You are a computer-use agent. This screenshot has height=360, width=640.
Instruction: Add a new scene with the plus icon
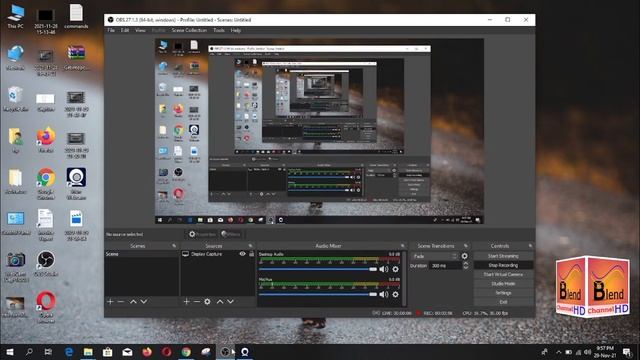point(110,302)
